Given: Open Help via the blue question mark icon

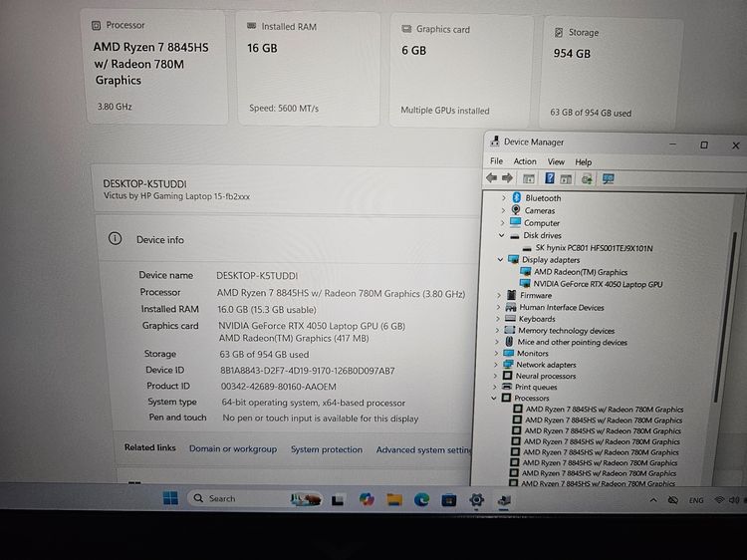Looking at the screenshot, I should [549, 178].
